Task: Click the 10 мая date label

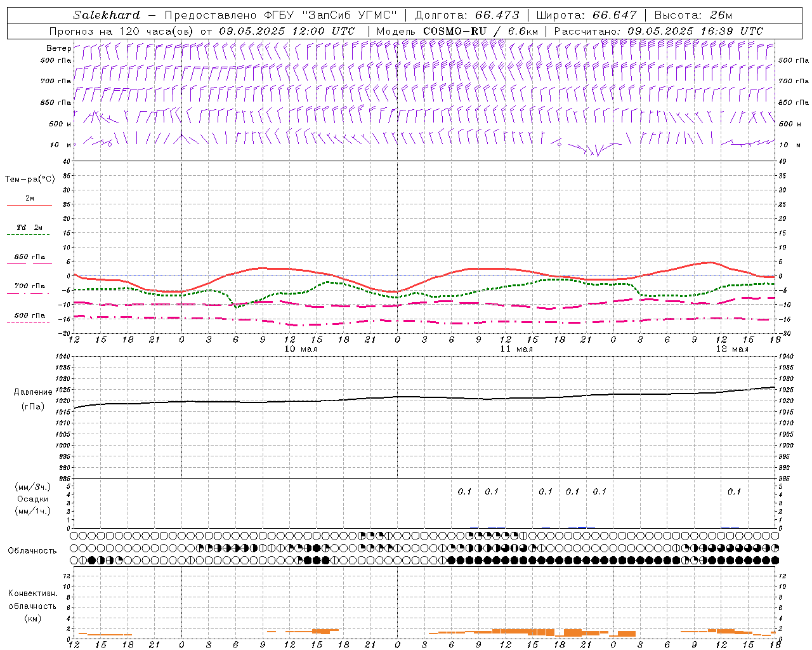Action: coord(301,349)
